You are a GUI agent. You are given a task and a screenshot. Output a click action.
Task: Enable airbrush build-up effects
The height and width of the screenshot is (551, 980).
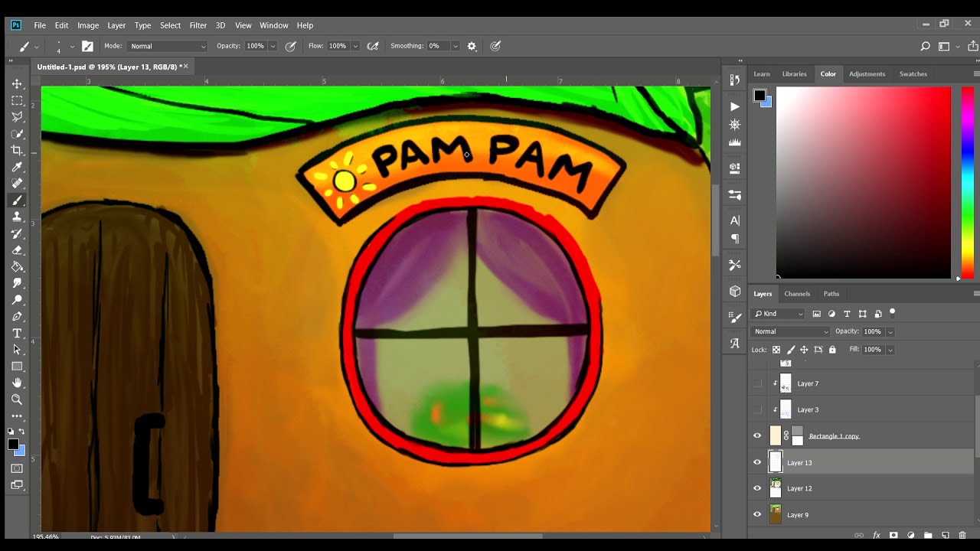(x=373, y=46)
